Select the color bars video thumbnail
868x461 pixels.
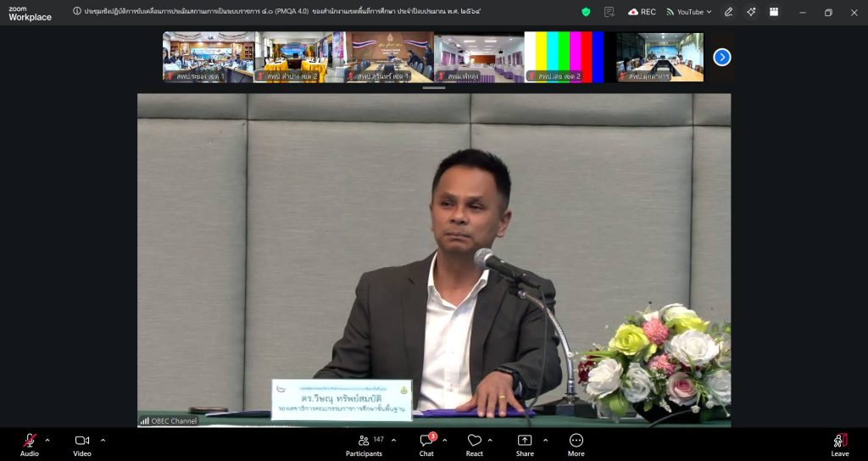(x=564, y=57)
